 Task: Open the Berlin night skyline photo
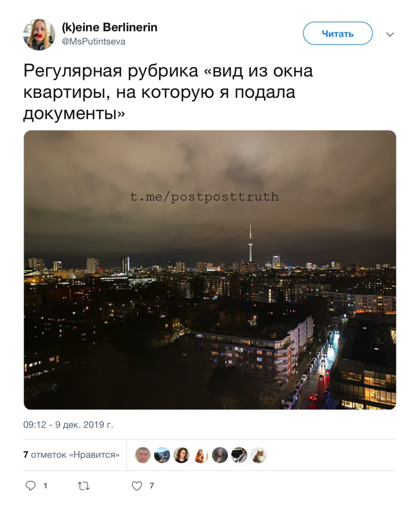(210, 270)
